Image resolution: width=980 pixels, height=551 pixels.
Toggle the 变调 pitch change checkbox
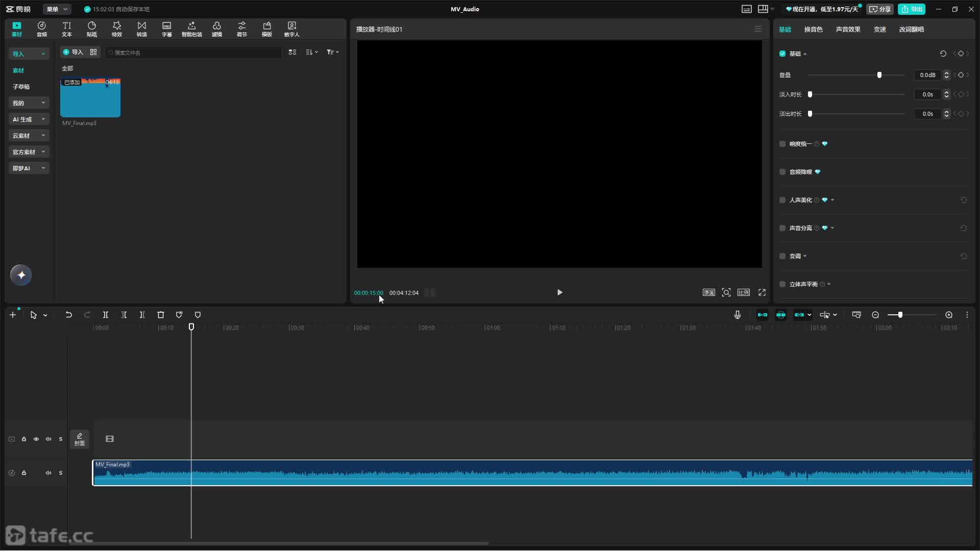coord(782,256)
